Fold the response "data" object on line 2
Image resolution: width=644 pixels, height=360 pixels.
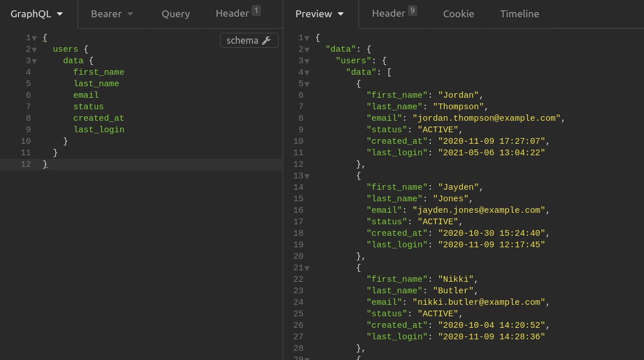click(x=307, y=49)
